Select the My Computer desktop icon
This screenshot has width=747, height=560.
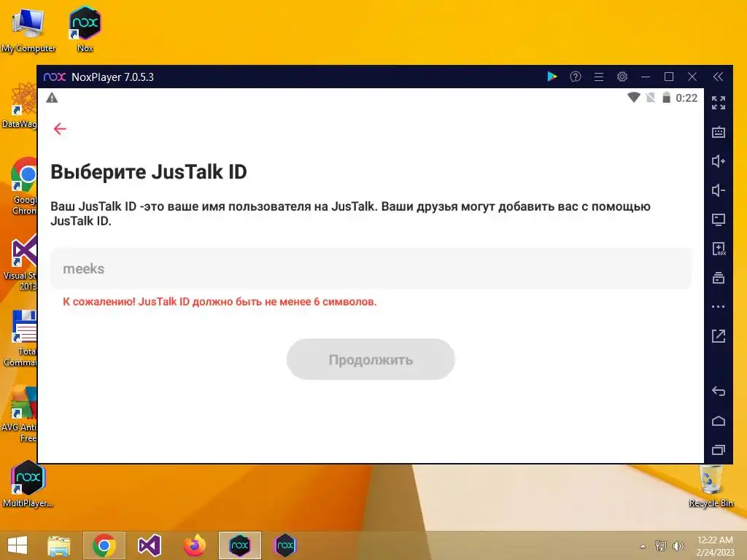[28, 29]
